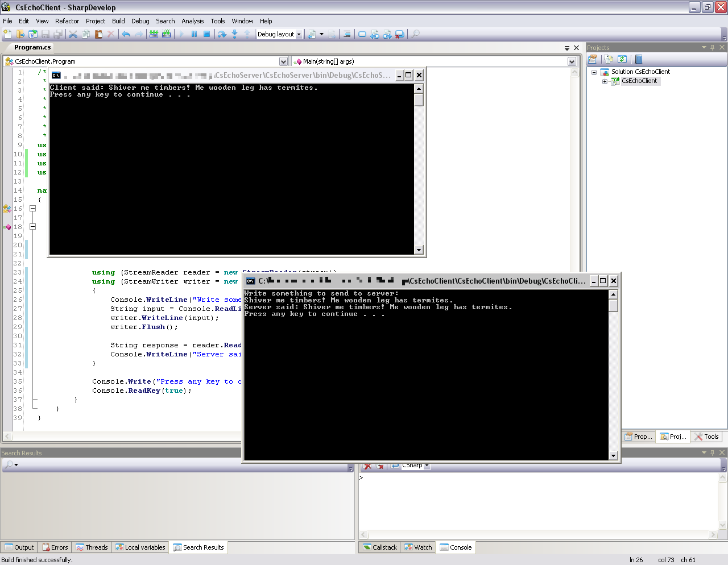Open project properties in the Projects panel
The width and height of the screenshot is (728, 565).
[x=592, y=59]
